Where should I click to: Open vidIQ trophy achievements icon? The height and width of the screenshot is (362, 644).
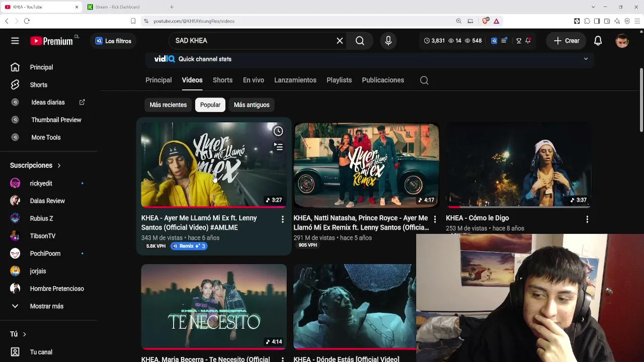pyautogui.click(x=519, y=41)
